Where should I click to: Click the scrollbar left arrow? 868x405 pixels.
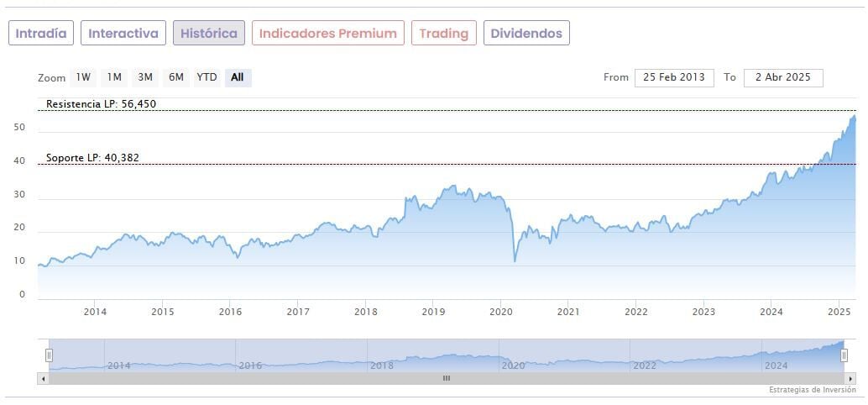pos(42,378)
